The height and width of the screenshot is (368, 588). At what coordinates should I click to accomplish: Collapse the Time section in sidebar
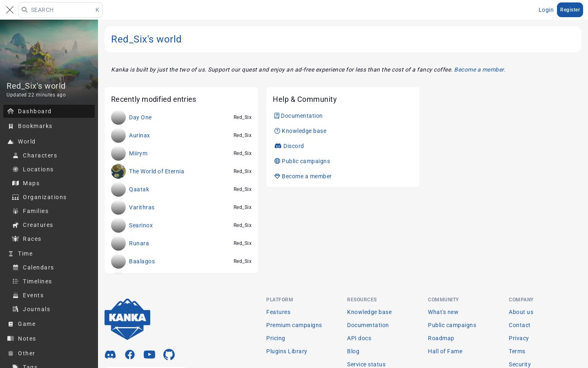pyautogui.click(x=49, y=254)
